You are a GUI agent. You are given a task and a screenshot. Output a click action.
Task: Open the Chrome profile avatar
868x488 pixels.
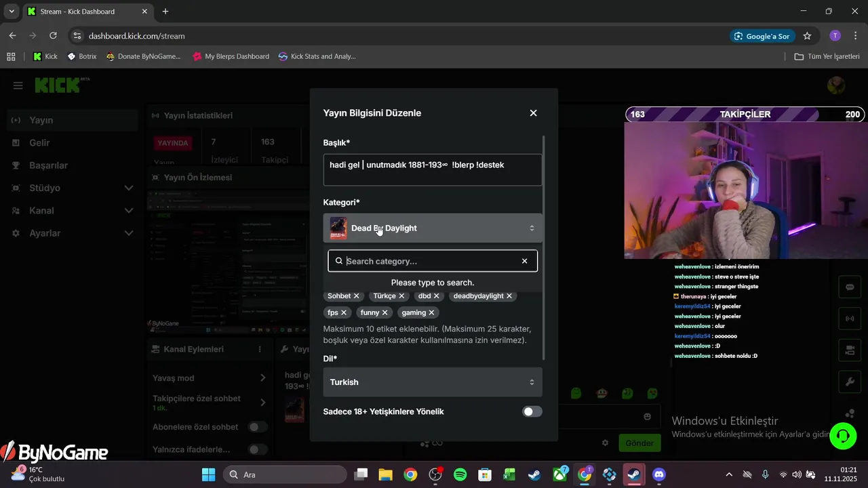835,36
